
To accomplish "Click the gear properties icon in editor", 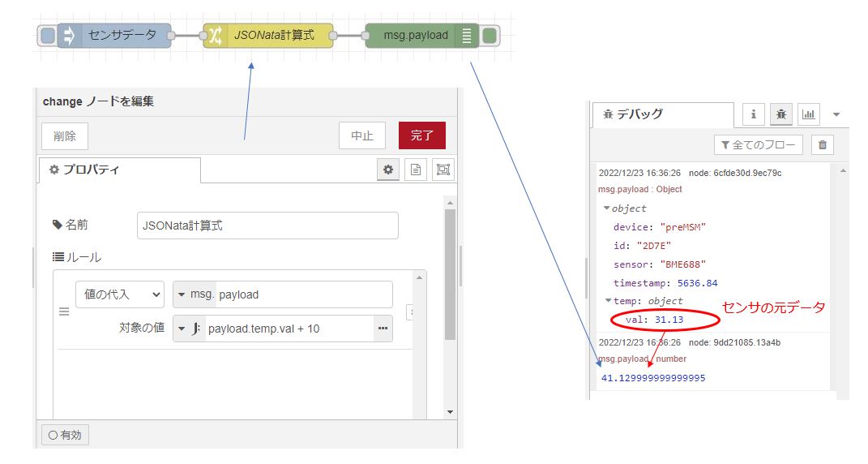I will pos(388,170).
